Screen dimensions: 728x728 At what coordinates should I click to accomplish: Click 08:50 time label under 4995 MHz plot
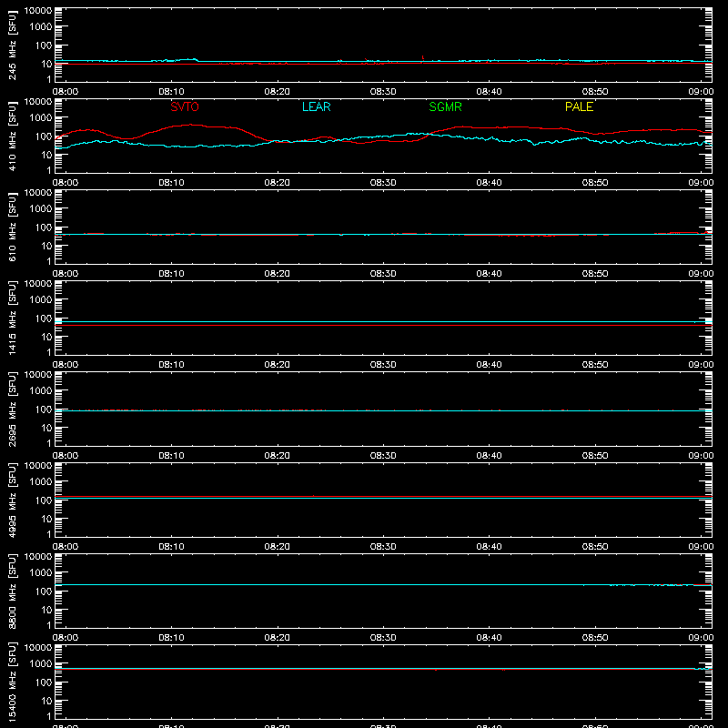[x=595, y=547]
